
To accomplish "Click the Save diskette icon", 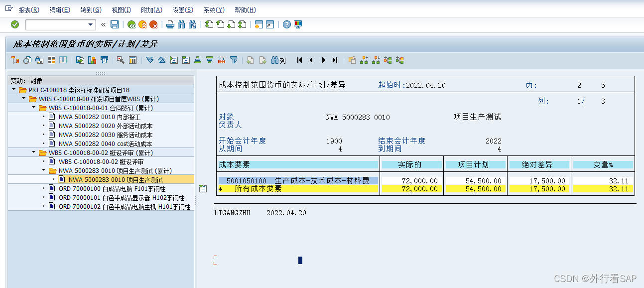I will click(x=115, y=24).
